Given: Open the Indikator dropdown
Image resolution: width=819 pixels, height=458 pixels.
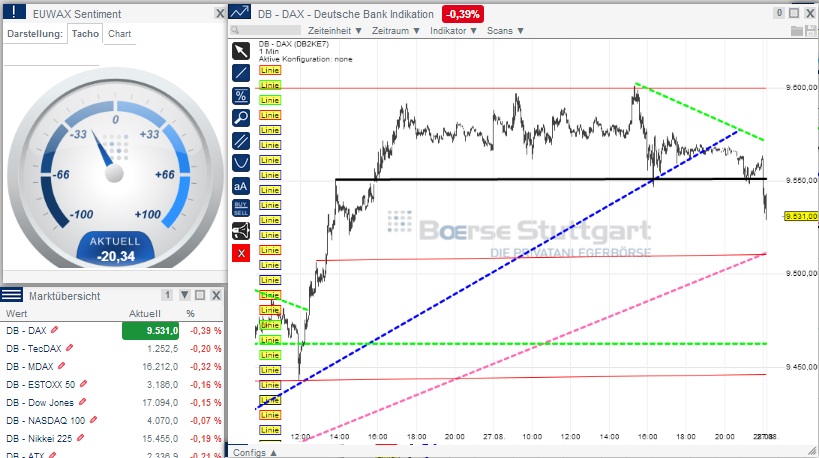Looking at the screenshot, I should [453, 31].
